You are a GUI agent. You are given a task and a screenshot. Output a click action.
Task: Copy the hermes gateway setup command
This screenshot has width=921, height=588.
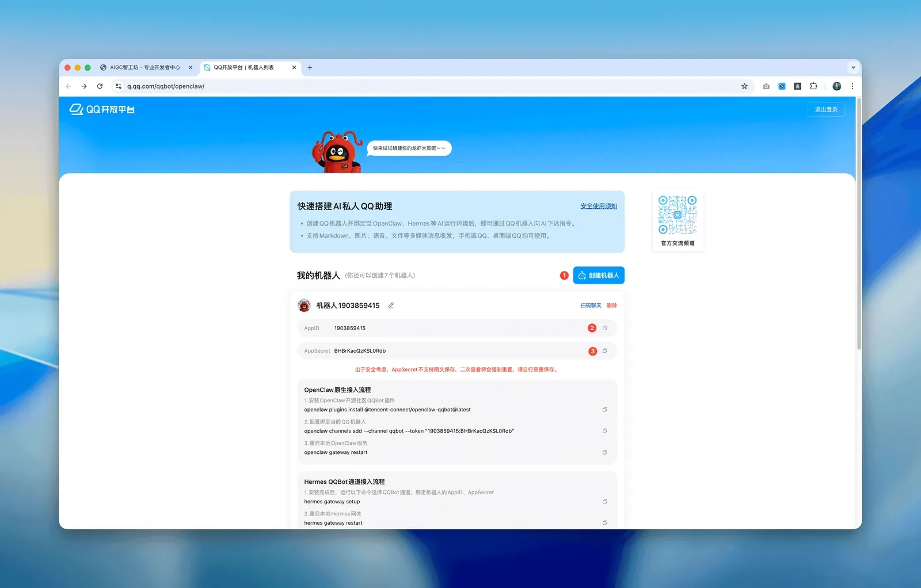click(605, 502)
